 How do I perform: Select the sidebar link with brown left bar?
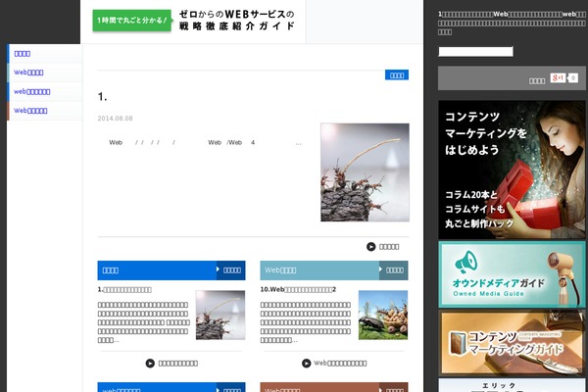[x=30, y=111]
